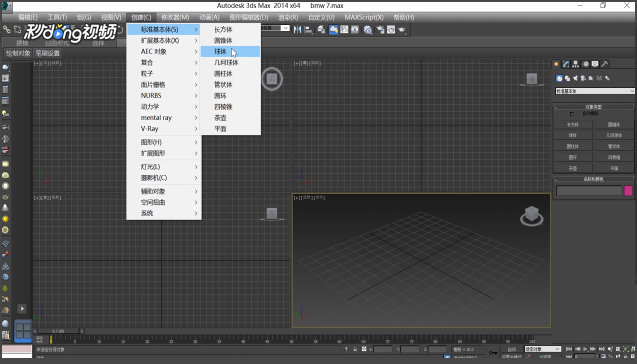637x364 pixels.
Task: Toggle the key mode key icon in status bar
Action: click(493, 352)
